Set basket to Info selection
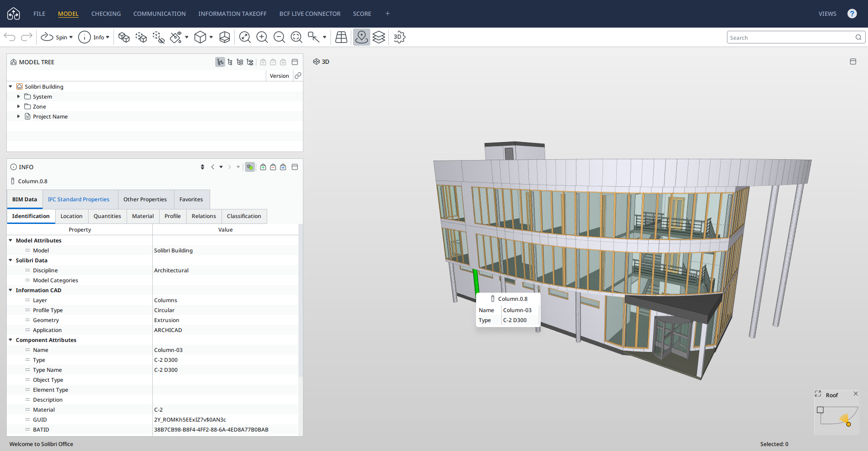 (x=283, y=167)
